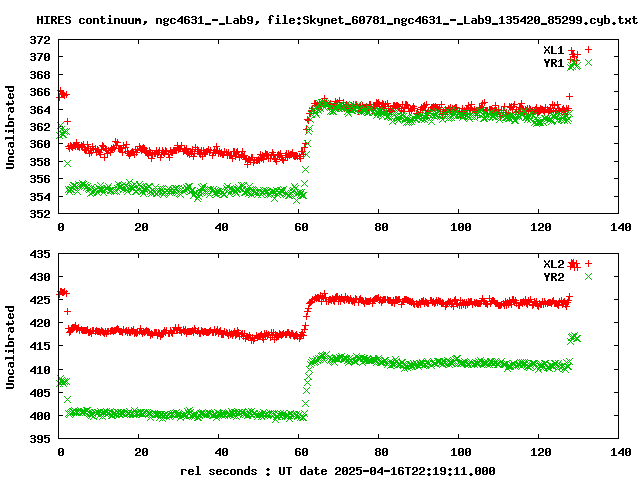This screenshot has height=480, width=640.
Task: Click the plot title with the file name
Action: click(x=337, y=20)
